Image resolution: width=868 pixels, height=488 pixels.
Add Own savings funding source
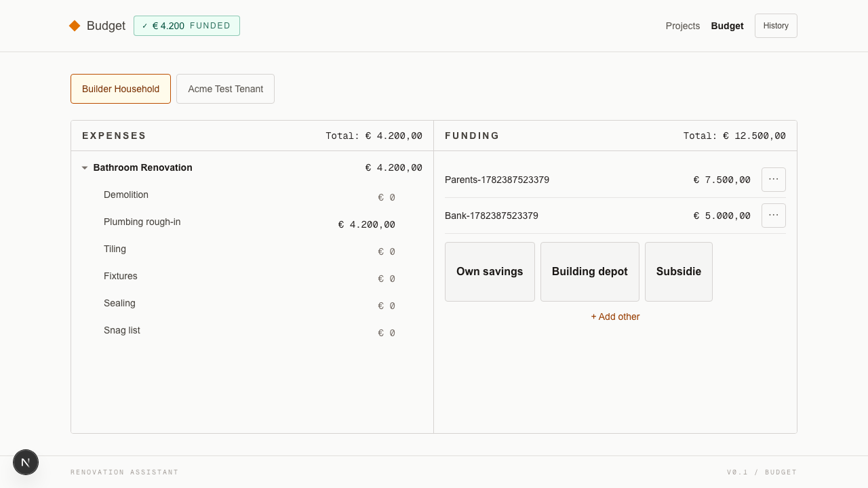[490, 272]
